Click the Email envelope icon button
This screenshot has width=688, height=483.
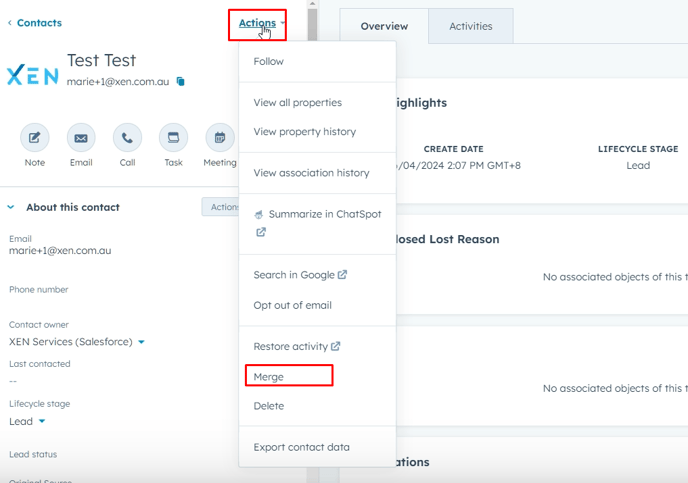81,138
